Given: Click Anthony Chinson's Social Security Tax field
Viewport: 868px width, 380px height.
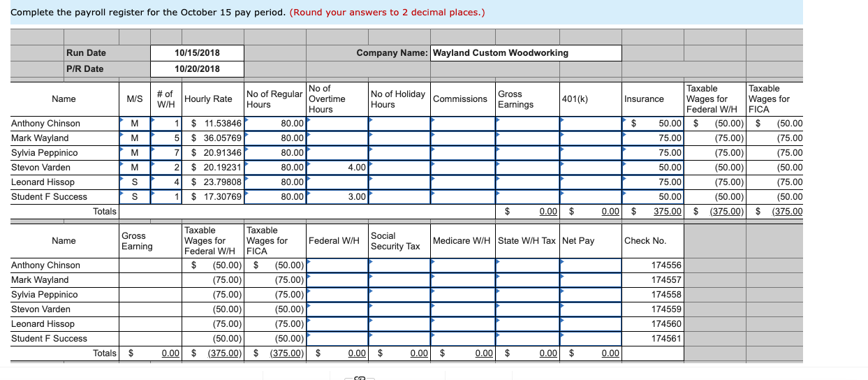Looking at the screenshot, I should click(x=399, y=265).
